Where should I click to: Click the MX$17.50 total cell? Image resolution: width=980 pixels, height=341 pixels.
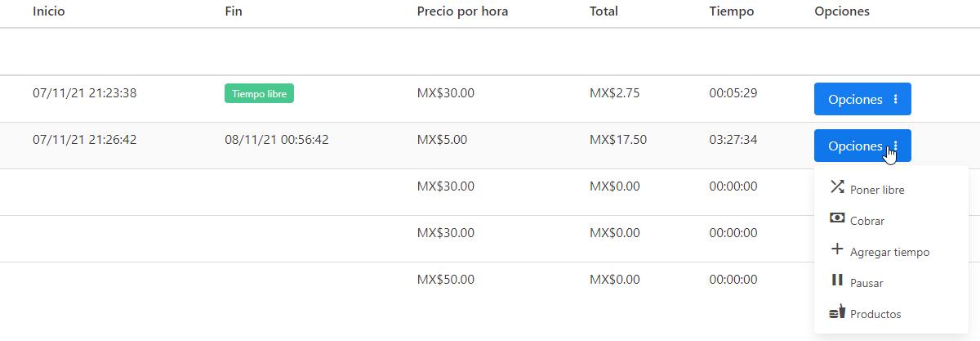pos(617,140)
